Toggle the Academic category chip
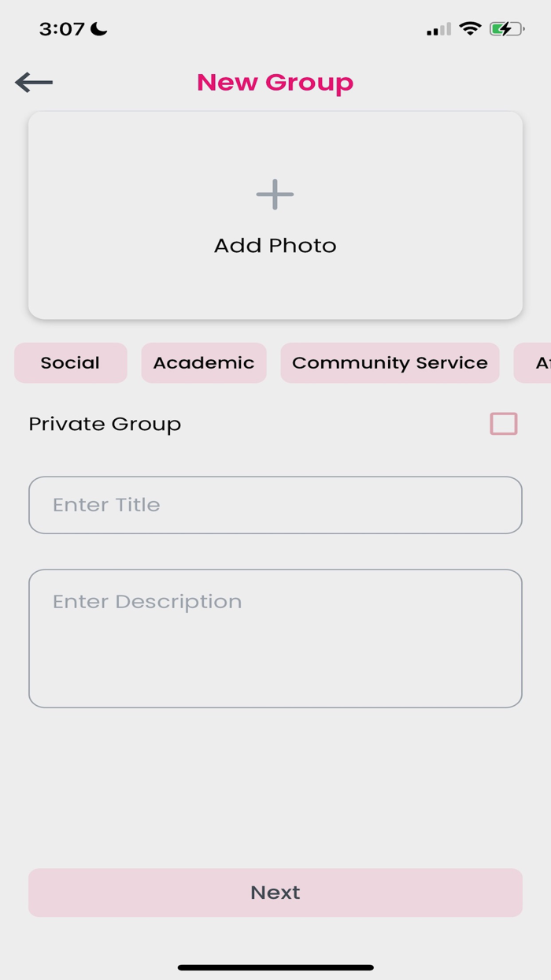Viewport: 551px width, 980px height. point(203,362)
